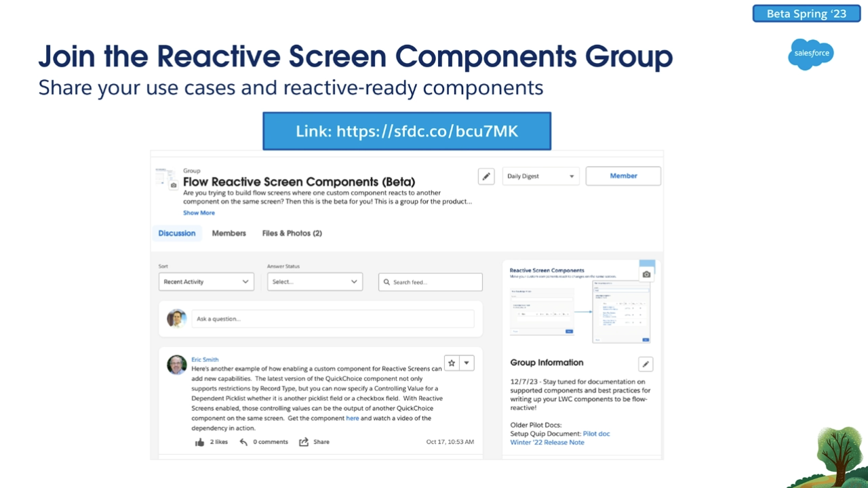Click the Share arrow icon
The image size is (868, 488).
pos(304,442)
